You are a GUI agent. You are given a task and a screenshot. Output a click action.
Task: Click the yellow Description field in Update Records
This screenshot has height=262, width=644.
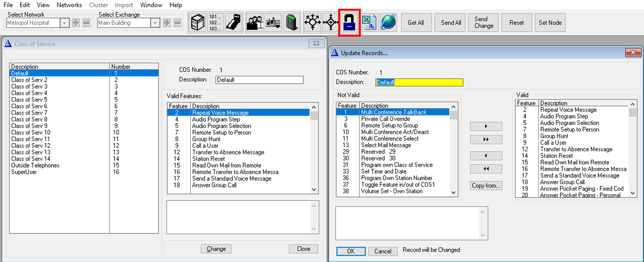coord(419,82)
